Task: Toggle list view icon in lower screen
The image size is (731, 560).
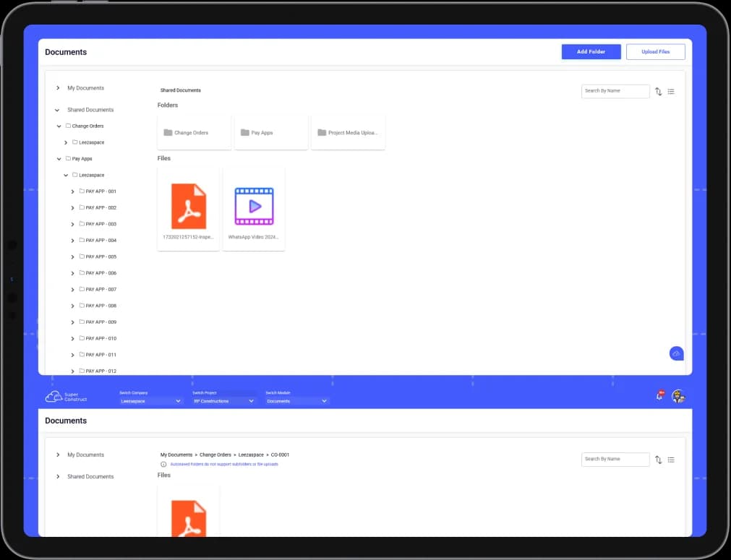Action: [671, 460]
